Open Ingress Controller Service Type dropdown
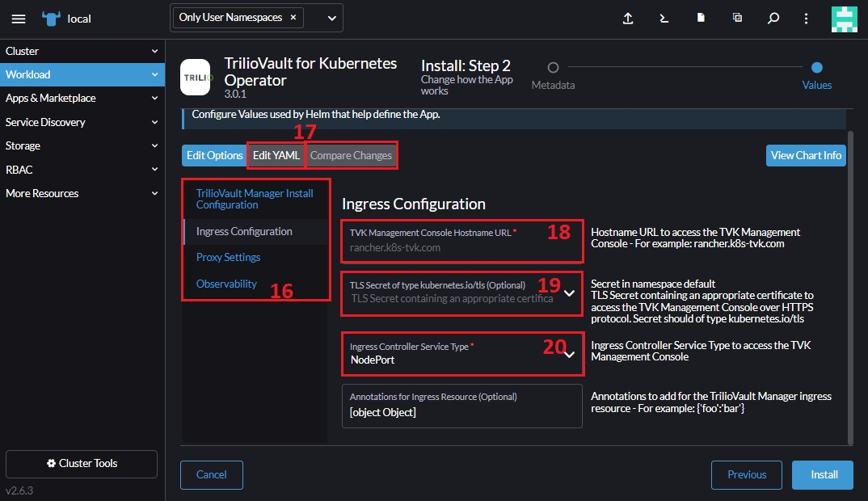 tap(569, 353)
